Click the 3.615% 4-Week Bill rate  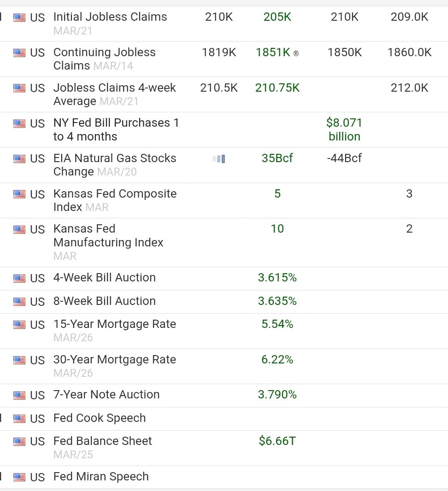[x=277, y=277]
